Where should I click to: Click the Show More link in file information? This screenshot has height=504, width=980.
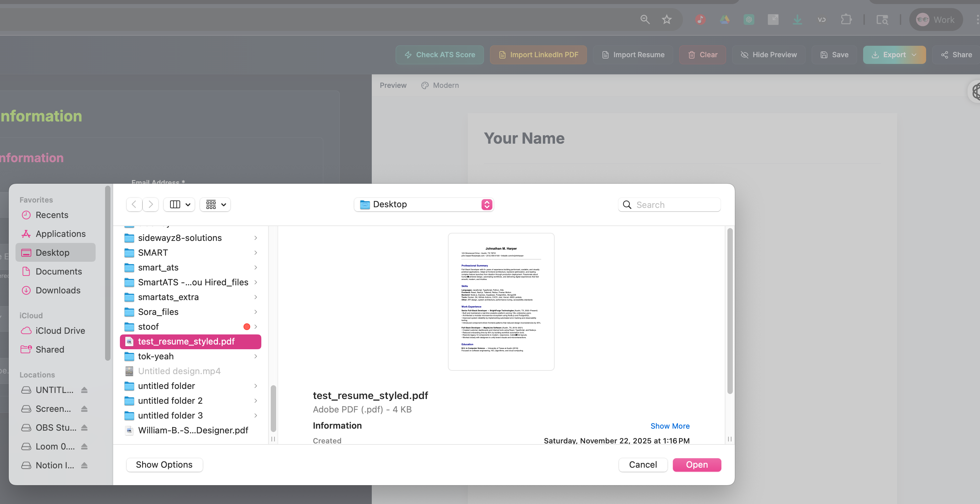[x=670, y=426]
